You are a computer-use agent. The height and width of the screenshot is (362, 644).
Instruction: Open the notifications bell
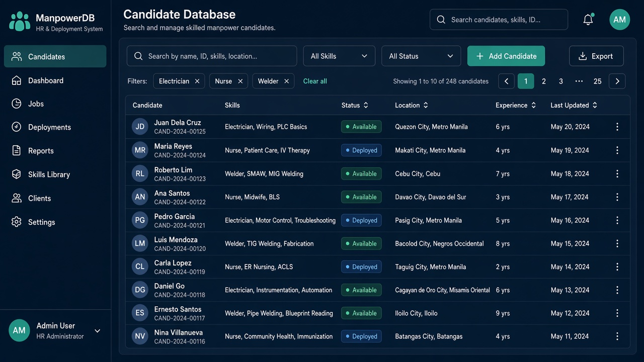click(x=588, y=20)
